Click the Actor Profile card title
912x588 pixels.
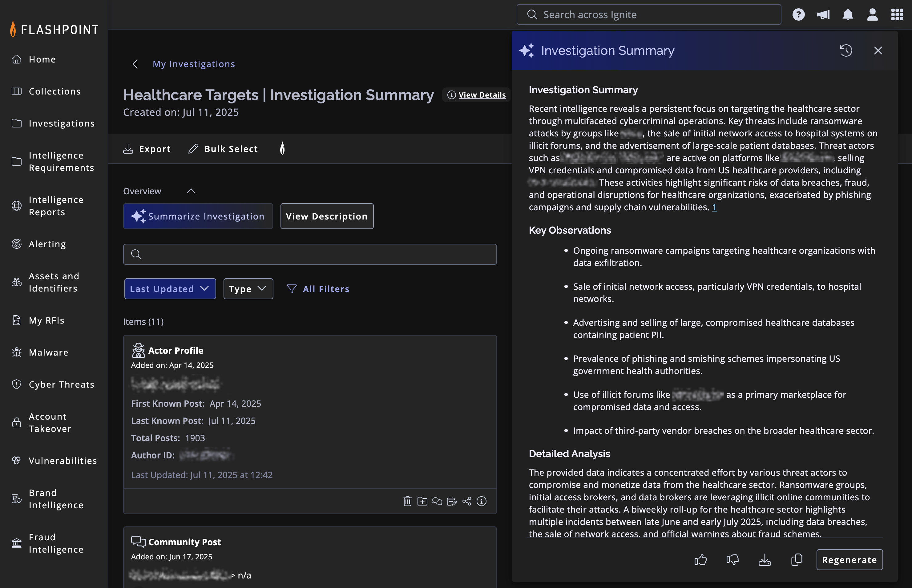pos(176,350)
